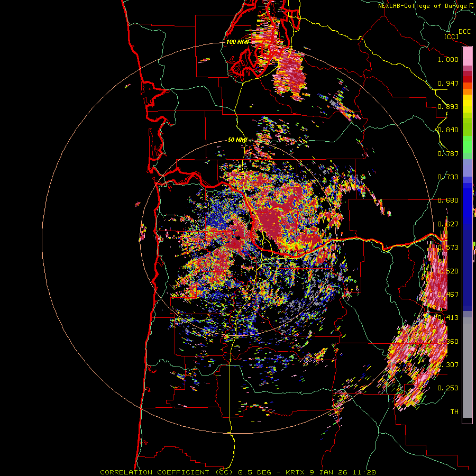Image resolution: width=476 pixels, height=476 pixels.
Task: Click the [CC] legend heading
Action: pyautogui.click(x=451, y=36)
